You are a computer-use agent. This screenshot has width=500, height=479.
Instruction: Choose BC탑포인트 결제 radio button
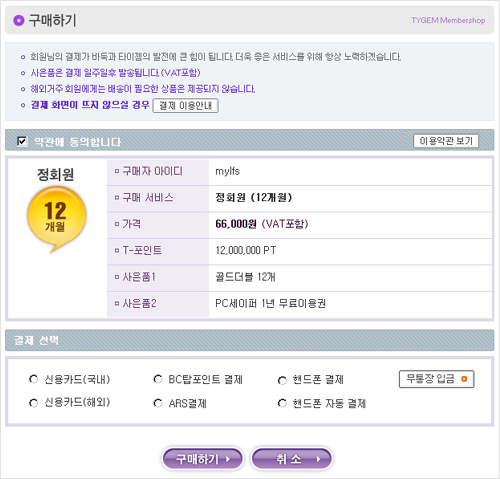coord(158,379)
